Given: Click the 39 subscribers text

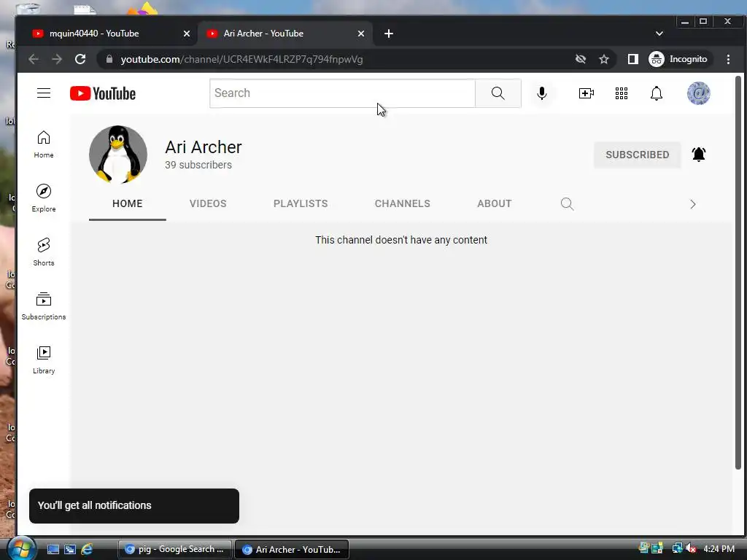Looking at the screenshot, I should (x=198, y=166).
